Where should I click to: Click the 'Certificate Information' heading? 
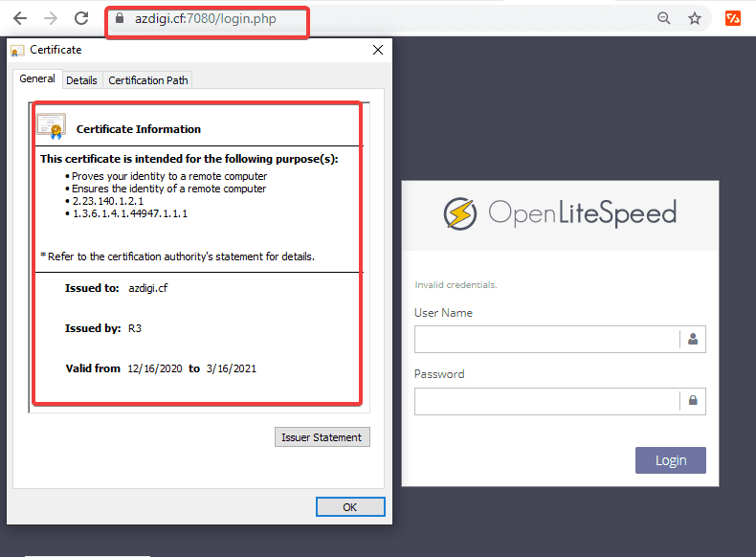(x=139, y=129)
